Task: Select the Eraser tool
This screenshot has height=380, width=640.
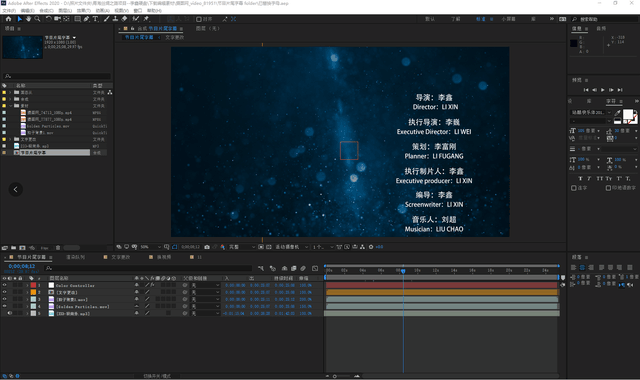Action: coord(124,19)
